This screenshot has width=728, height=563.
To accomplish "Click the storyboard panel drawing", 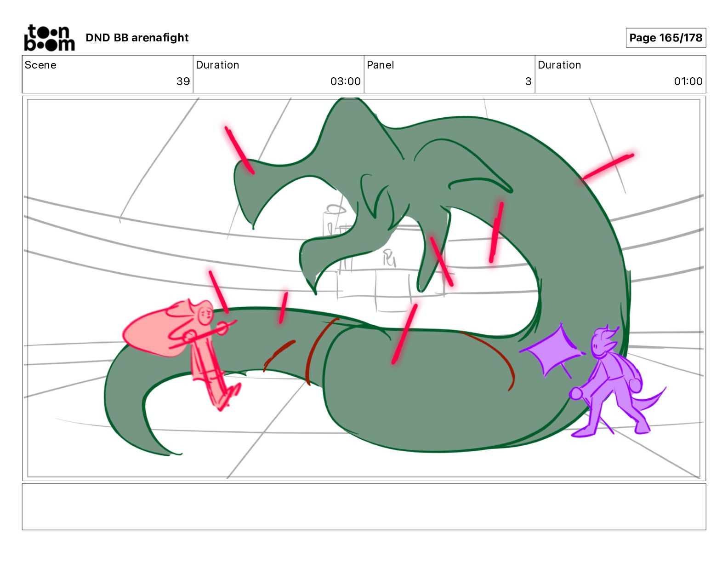I will pyautogui.click(x=364, y=288).
